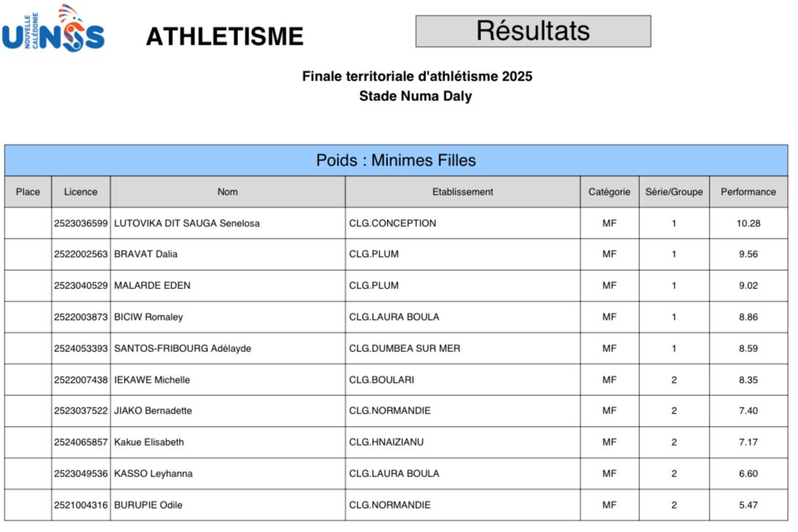Click the Résultats title box
The height and width of the screenshot is (532, 798).
coord(533,31)
